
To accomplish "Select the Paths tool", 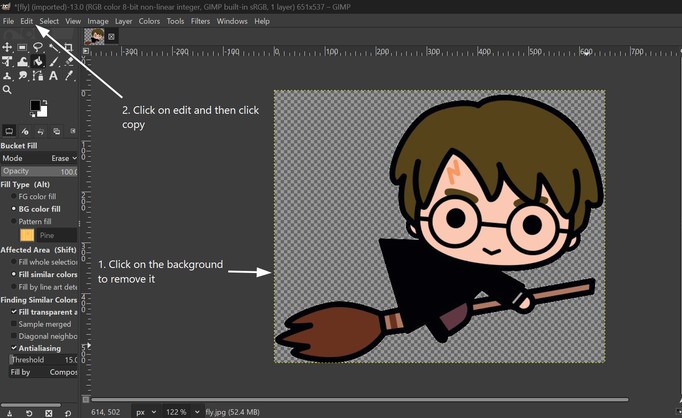I will click(x=38, y=76).
